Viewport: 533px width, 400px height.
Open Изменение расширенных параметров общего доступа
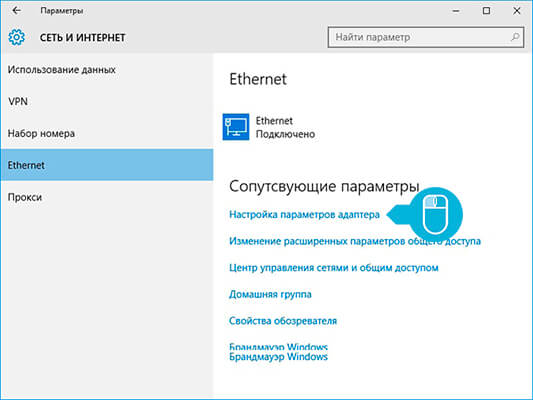click(x=355, y=241)
